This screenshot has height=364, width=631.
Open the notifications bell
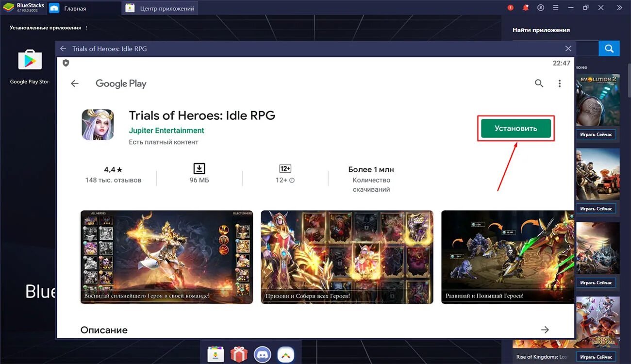526,8
